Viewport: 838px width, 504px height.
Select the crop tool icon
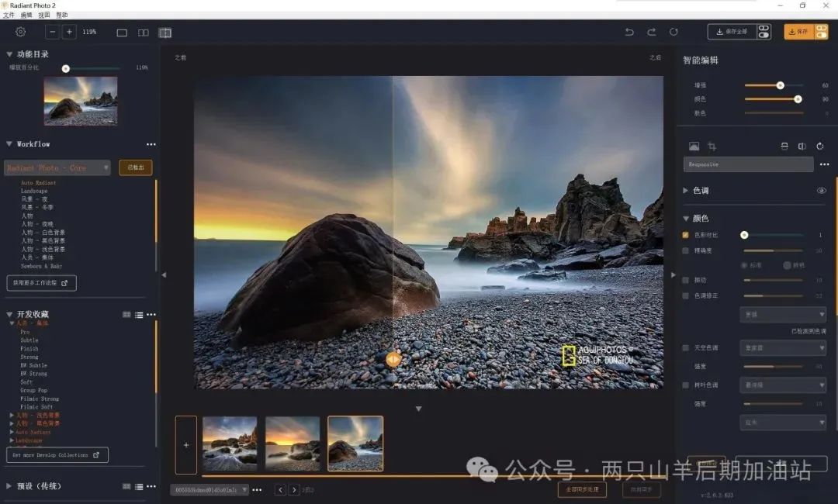[x=712, y=147]
